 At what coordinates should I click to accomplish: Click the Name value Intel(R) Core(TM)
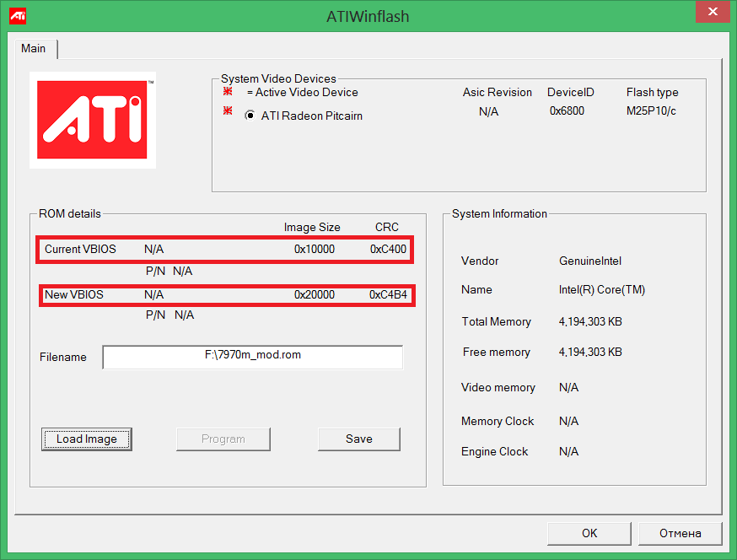click(602, 289)
